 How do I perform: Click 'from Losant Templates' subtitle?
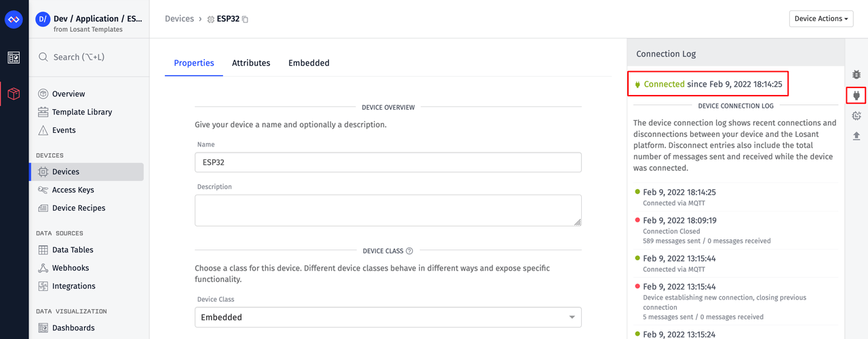tap(88, 29)
